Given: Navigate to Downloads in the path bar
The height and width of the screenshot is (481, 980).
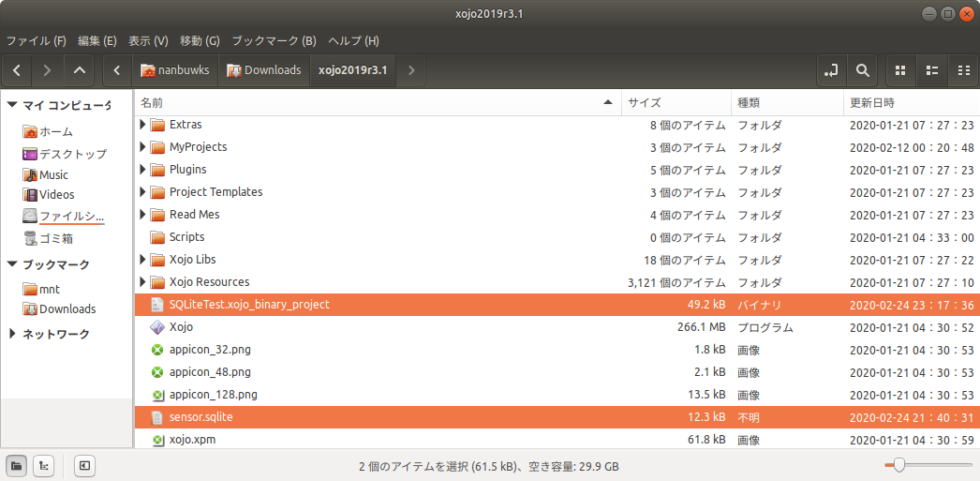Looking at the screenshot, I should pos(264,70).
